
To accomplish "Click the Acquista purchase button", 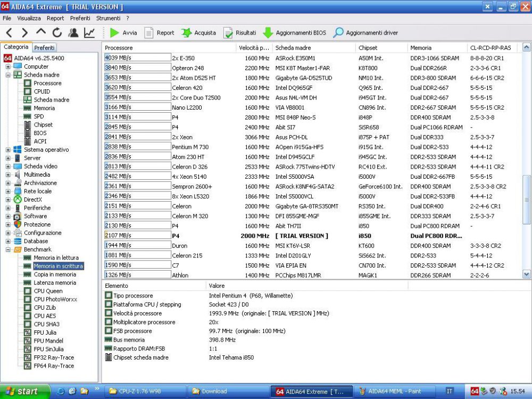I will (199, 33).
